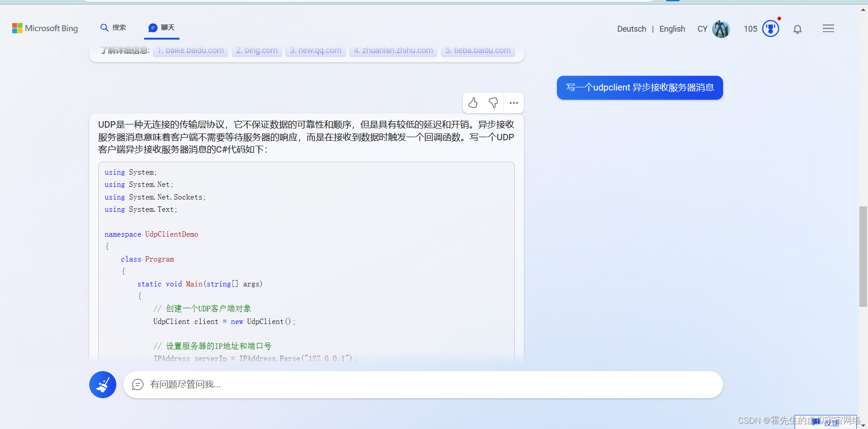The image size is (868, 429).
Task: Click the 设置服务器的IP地址和端口号 comment
Action: tap(212, 346)
